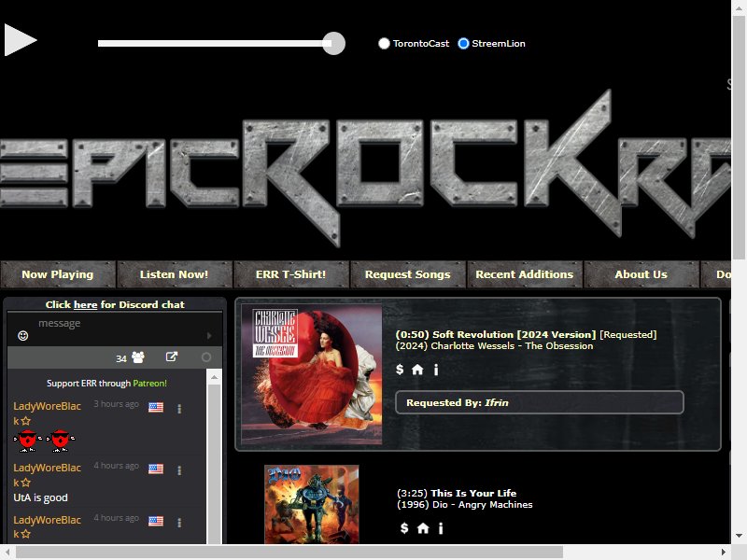Click the Soft Revolution [2024 Version] song title

pos(514,334)
